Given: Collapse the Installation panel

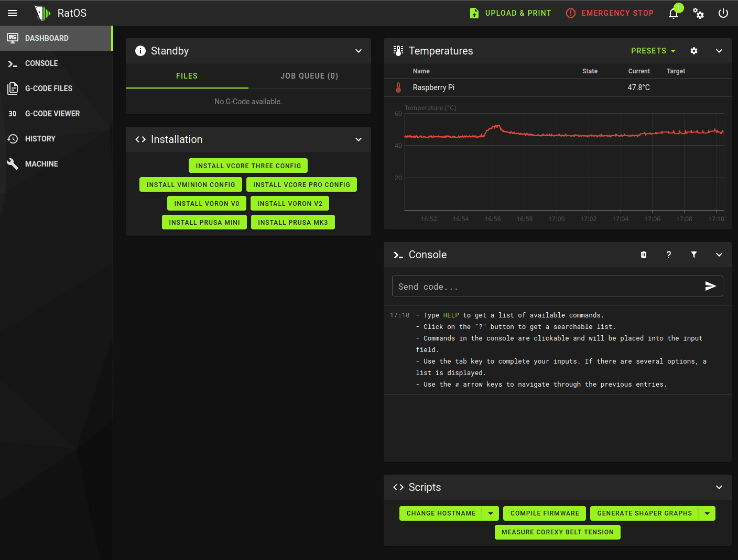Looking at the screenshot, I should coord(359,139).
